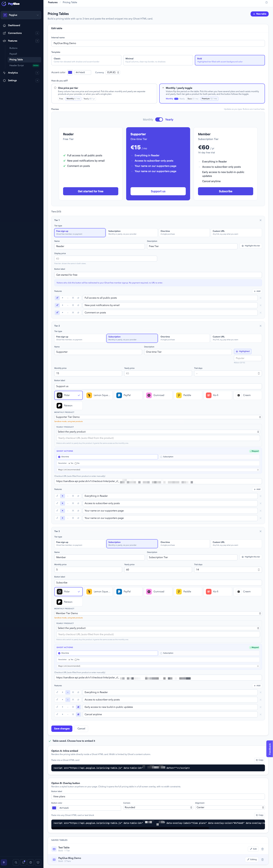Toggle 'Highlight this tier' for Tier 1
Image resolution: width=273 pixels, height=868 pixels.
[251, 246]
